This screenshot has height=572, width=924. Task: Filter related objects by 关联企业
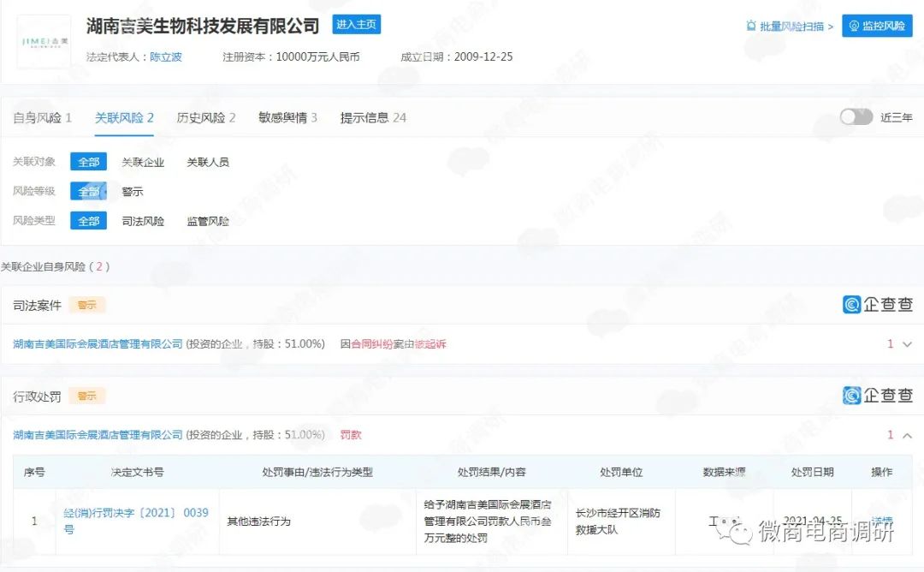(143, 162)
